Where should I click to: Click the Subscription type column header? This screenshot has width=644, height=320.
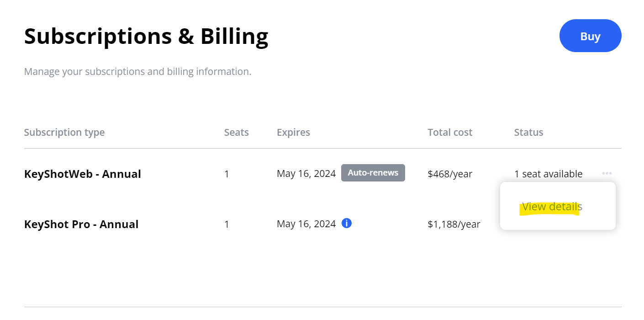64,133
